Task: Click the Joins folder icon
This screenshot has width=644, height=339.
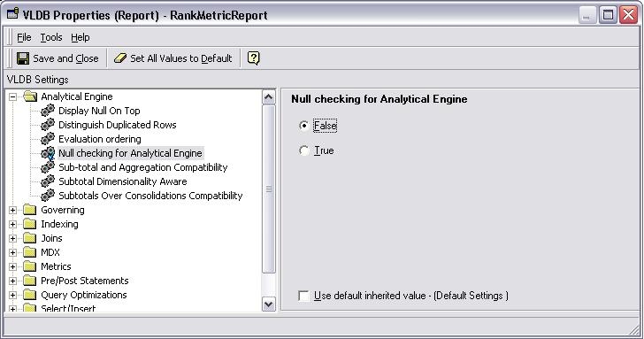Action: click(30, 238)
